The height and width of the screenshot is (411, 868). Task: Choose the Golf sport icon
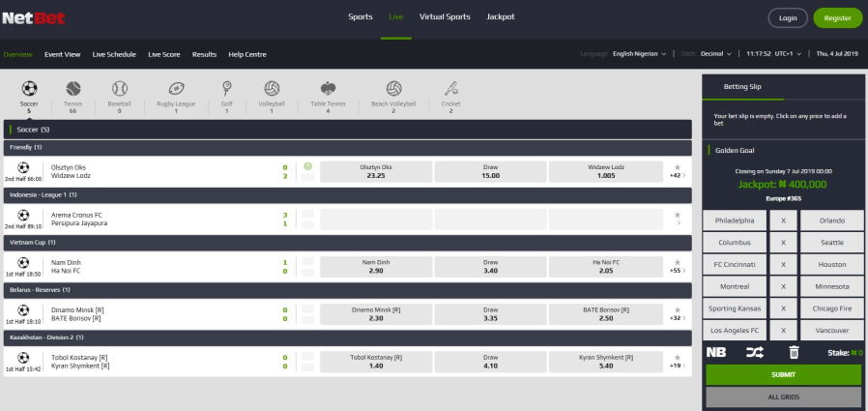pos(227,89)
